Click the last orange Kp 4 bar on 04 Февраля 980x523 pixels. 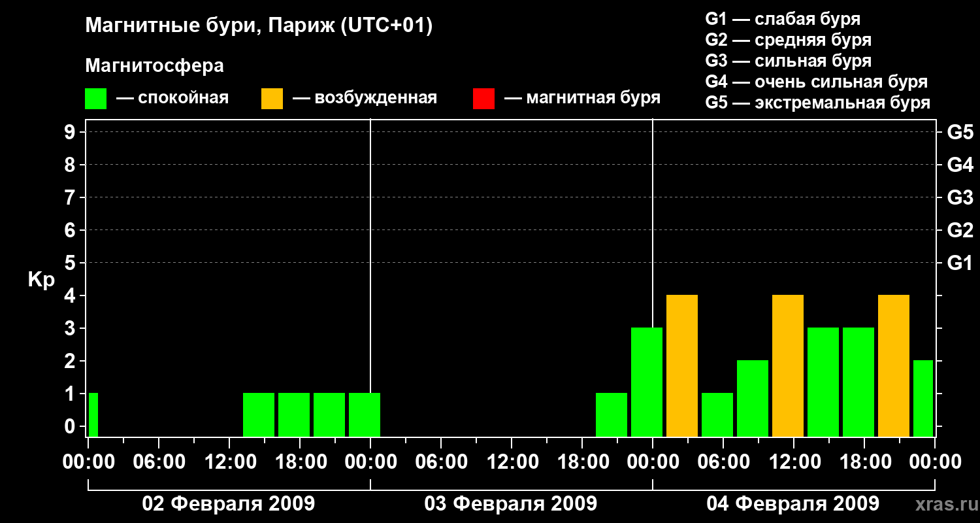tap(894, 365)
